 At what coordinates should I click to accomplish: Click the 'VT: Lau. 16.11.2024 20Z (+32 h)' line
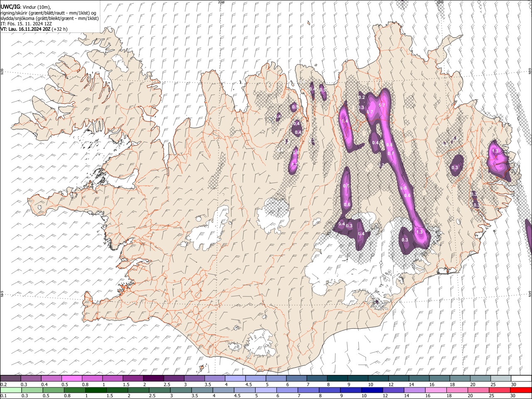point(34,29)
